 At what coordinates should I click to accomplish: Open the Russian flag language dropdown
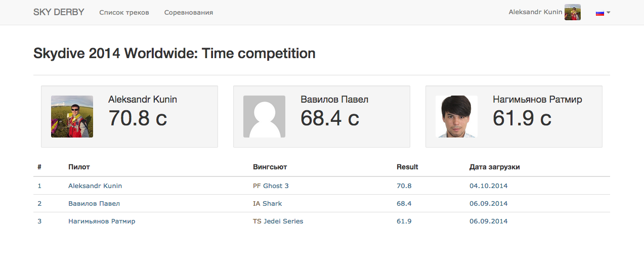tap(603, 13)
